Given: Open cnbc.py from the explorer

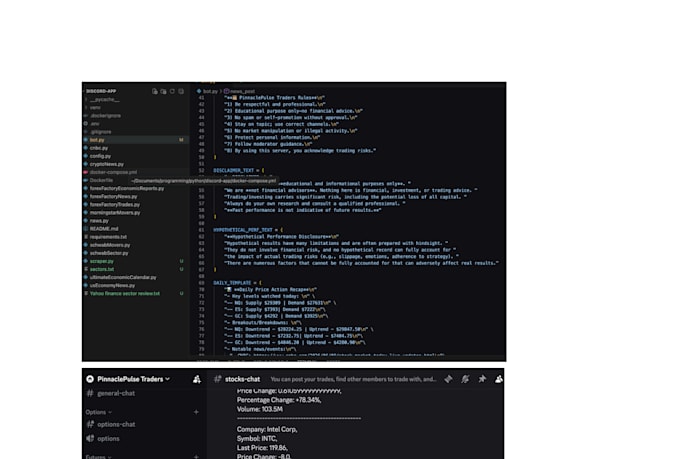Looking at the screenshot, I should [99, 148].
